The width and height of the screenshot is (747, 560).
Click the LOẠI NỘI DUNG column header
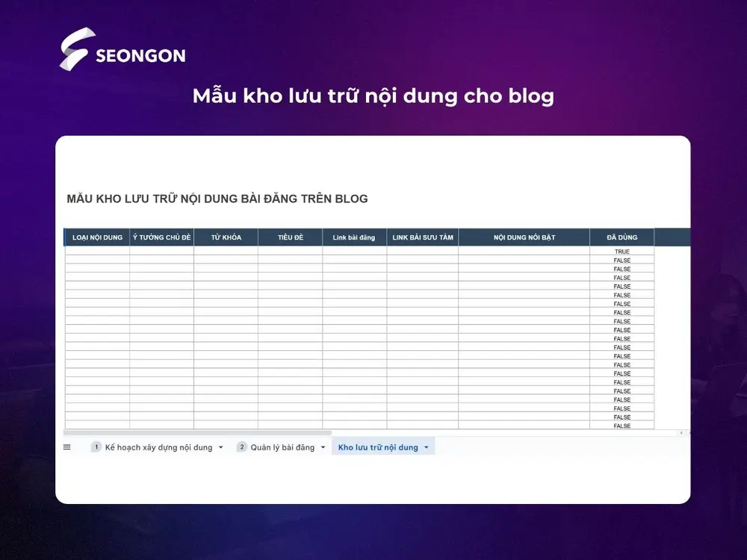click(x=97, y=237)
